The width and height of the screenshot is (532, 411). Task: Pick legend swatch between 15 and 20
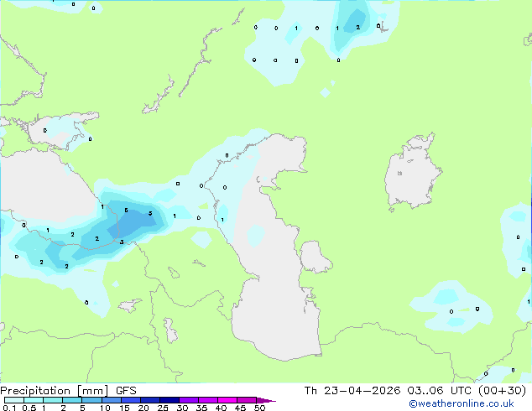[x=131, y=400]
